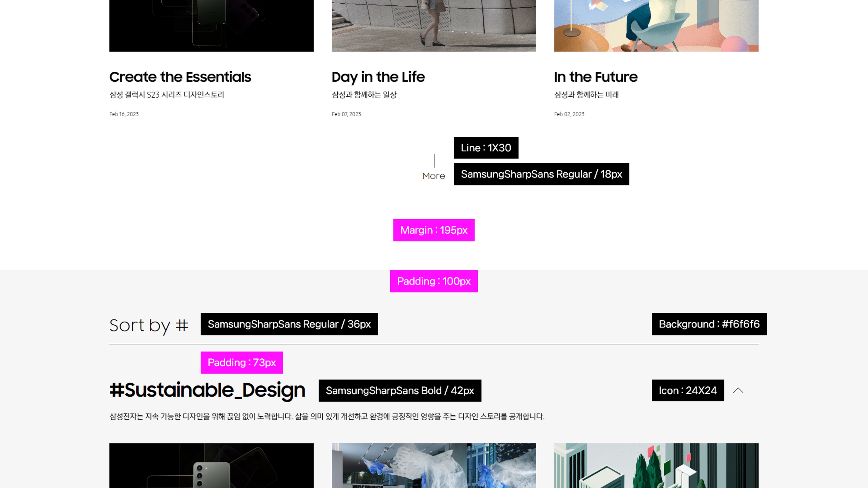
Task: Open the isometric green buildings thumbnail
Action: coord(656,465)
